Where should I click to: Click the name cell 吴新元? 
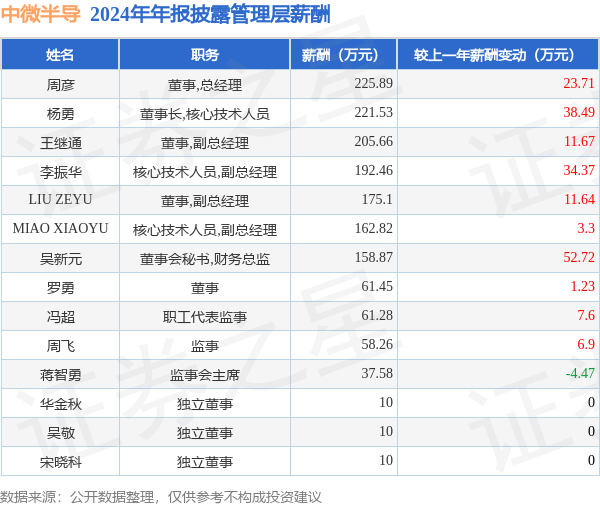[60, 259]
